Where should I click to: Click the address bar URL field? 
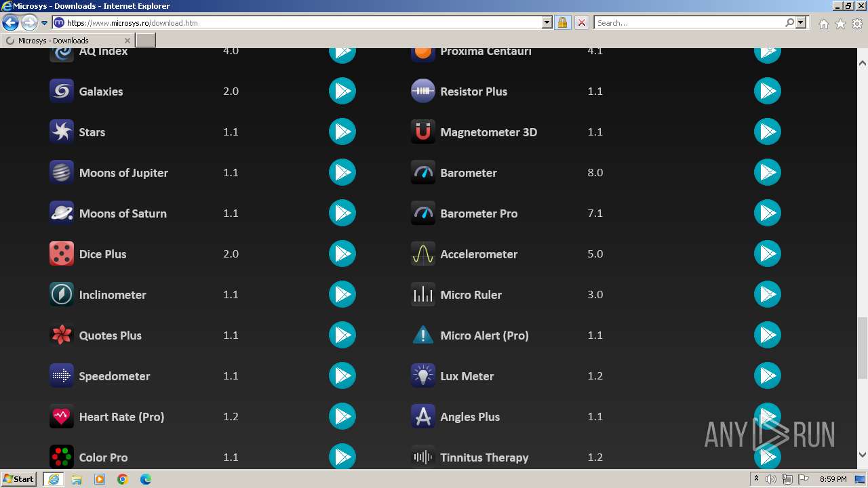303,23
